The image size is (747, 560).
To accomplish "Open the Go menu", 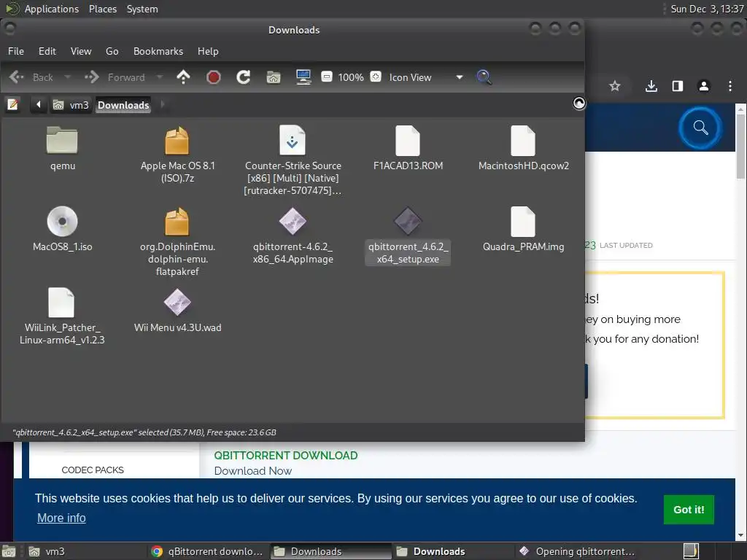I will (112, 51).
